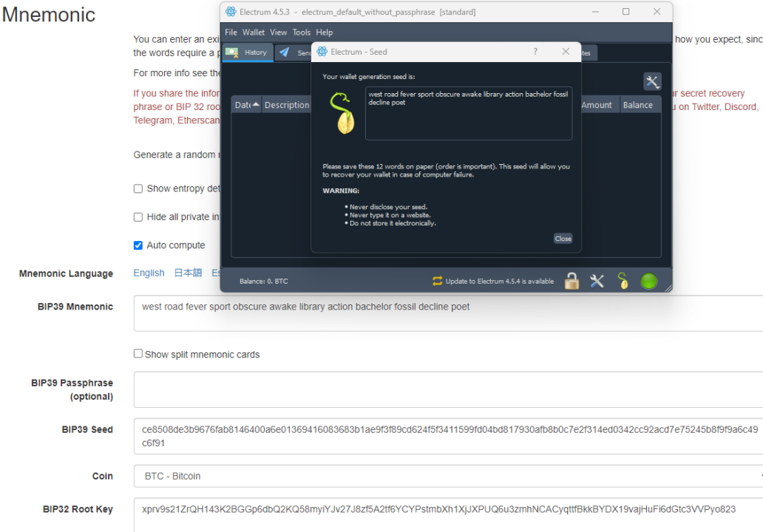Click the help question mark in Seed dialog
This screenshot has width=763, height=532.
535,52
